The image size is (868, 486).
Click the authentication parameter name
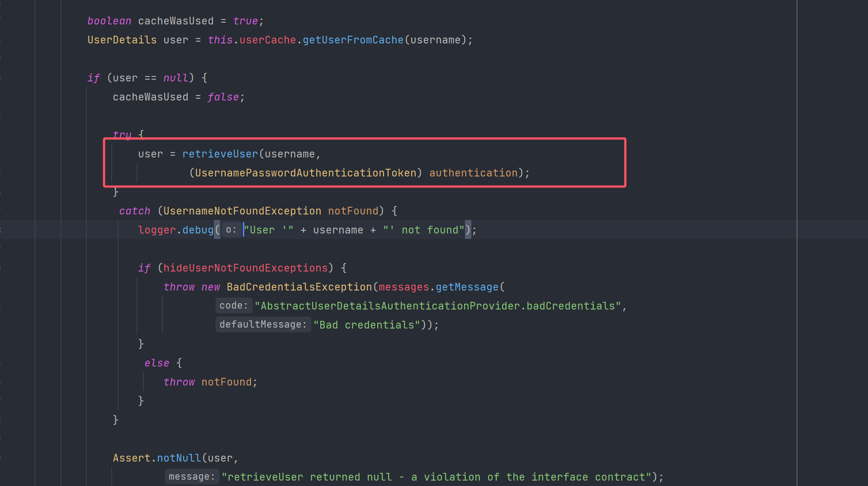tap(473, 173)
